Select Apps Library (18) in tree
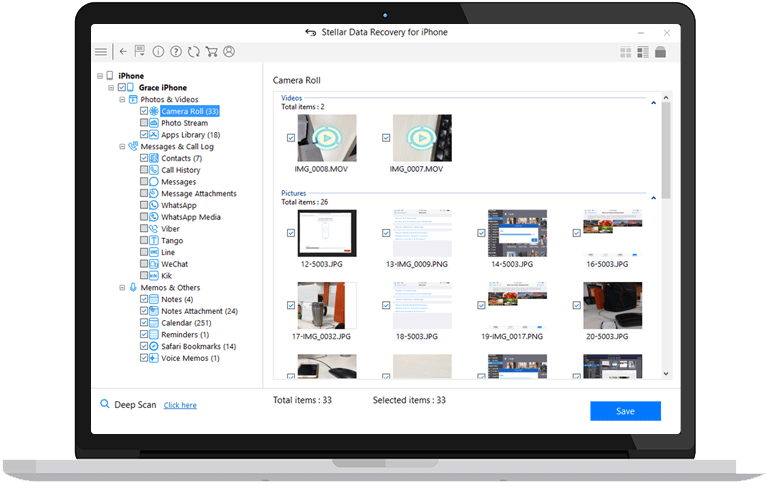 click(191, 135)
